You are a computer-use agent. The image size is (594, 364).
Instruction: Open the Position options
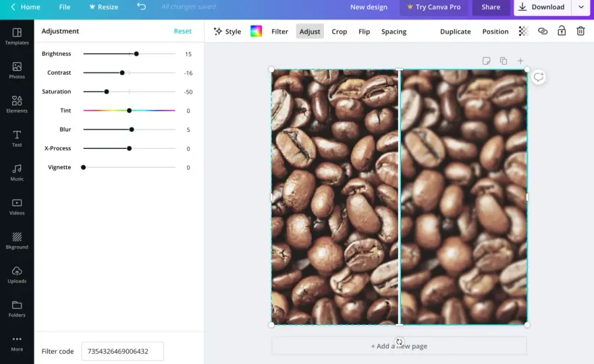tap(495, 32)
